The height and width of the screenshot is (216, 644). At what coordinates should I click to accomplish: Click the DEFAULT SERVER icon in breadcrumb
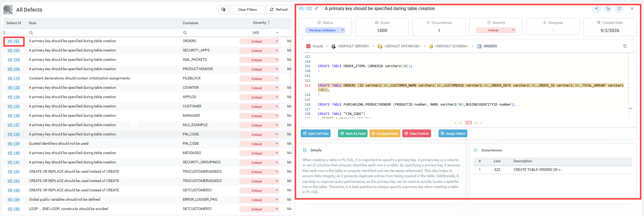pos(334,46)
